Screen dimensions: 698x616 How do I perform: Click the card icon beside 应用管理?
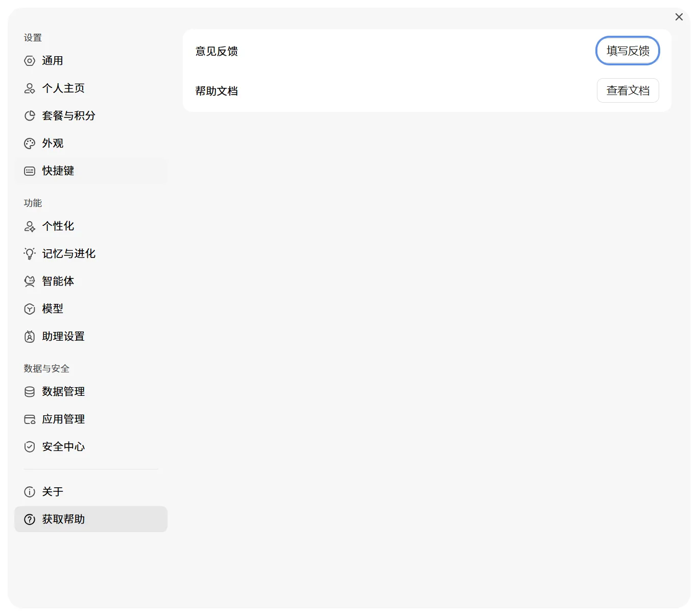click(x=30, y=419)
